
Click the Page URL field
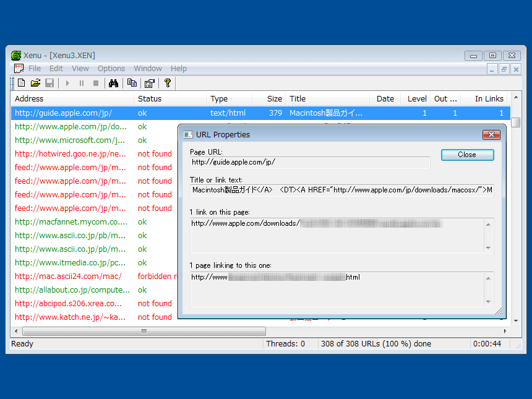[x=310, y=163]
